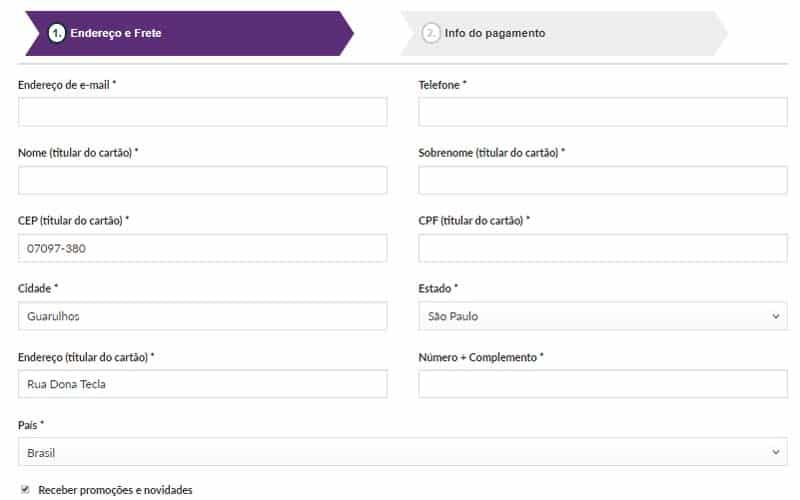
Task: Edit the CEP field containing 07097-380
Action: click(203, 248)
